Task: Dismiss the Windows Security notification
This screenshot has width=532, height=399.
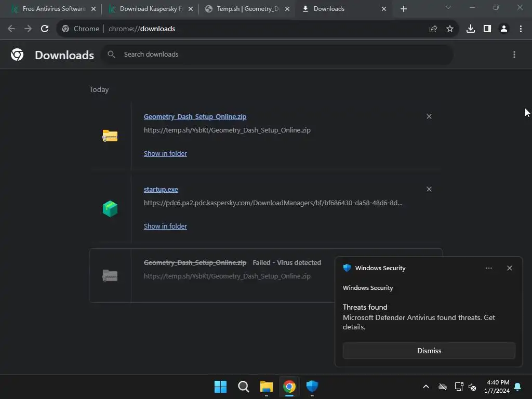Action: (429, 351)
